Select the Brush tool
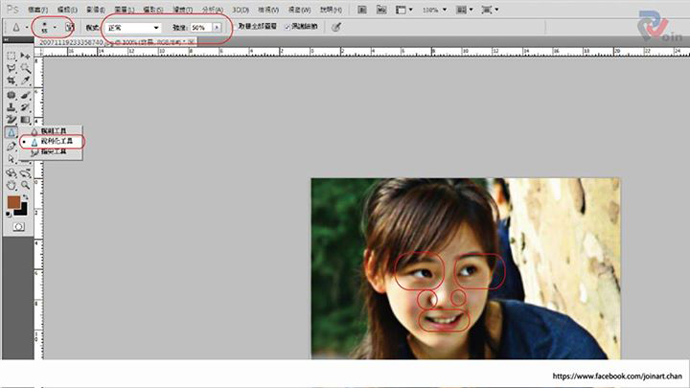Image resolution: width=690 pixels, height=388 pixels. 25,95
